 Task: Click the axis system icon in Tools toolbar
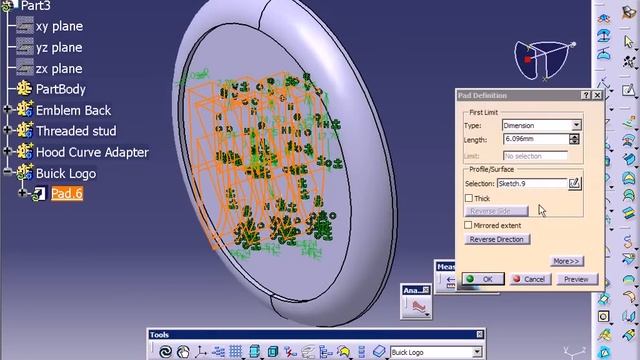click(x=201, y=351)
